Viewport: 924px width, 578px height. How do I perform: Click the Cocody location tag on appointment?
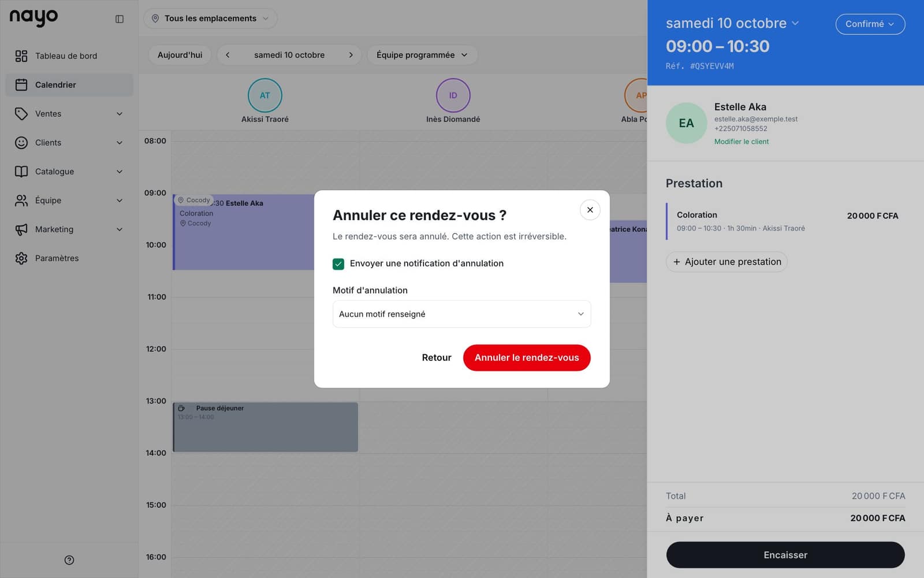pyautogui.click(x=193, y=200)
